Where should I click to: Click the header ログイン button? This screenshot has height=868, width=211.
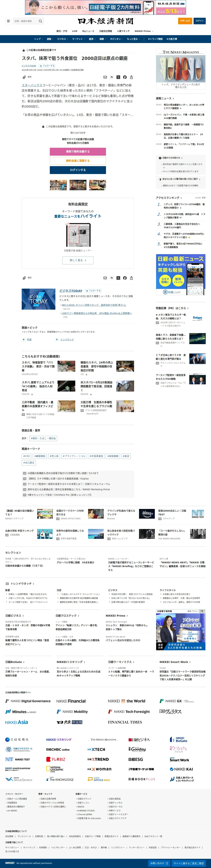(199, 21)
